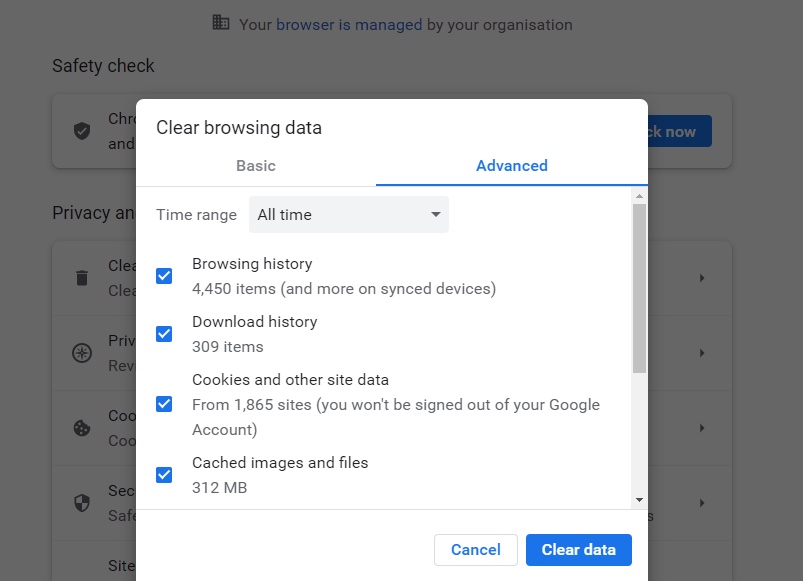Click the managed organisation building icon

[x=221, y=23]
